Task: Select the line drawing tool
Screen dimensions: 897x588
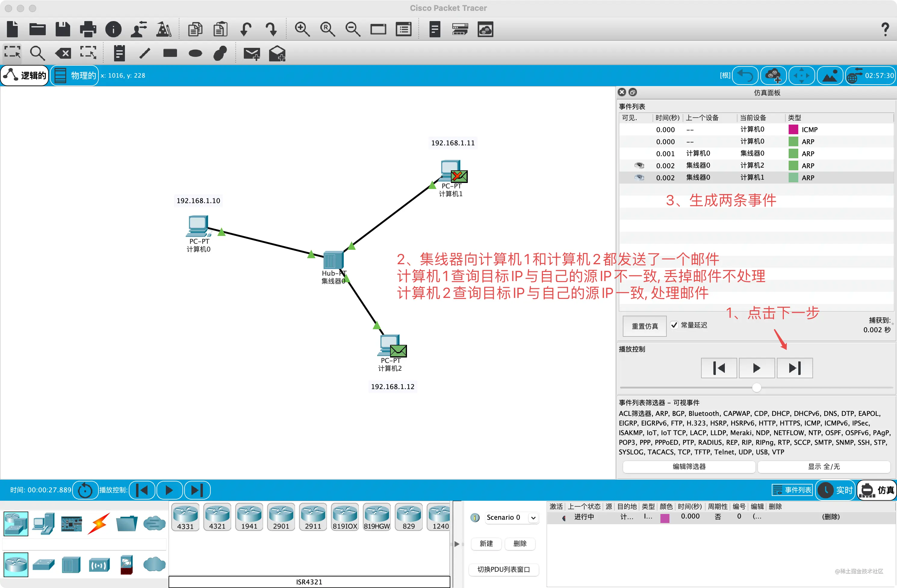Action: [x=145, y=53]
